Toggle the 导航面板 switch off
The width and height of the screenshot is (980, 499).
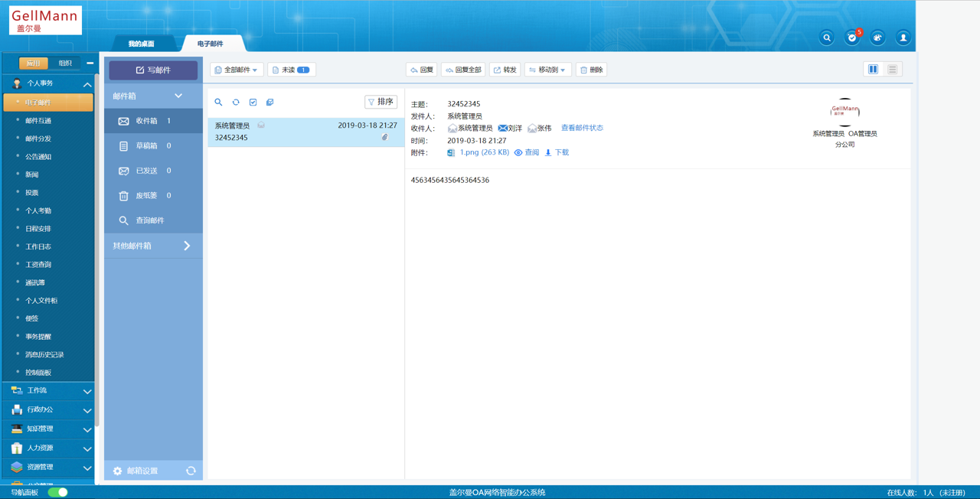click(x=58, y=492)
